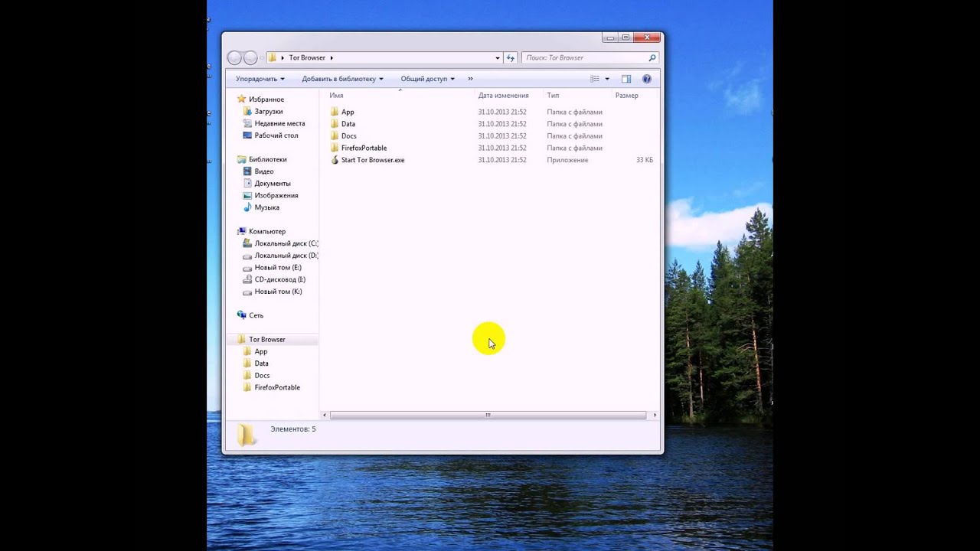
Task: Open Избранное in the navigation pane
Action: click(x=266, y=99)
